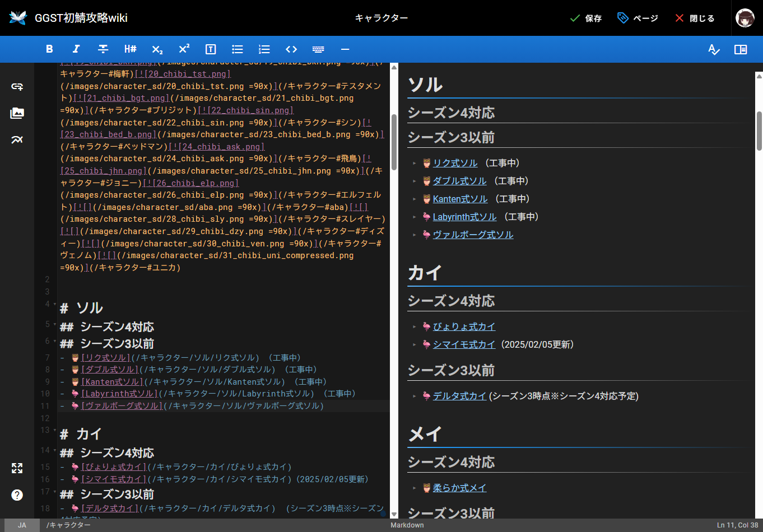Open the markdown formatting help

pos(17,495)
